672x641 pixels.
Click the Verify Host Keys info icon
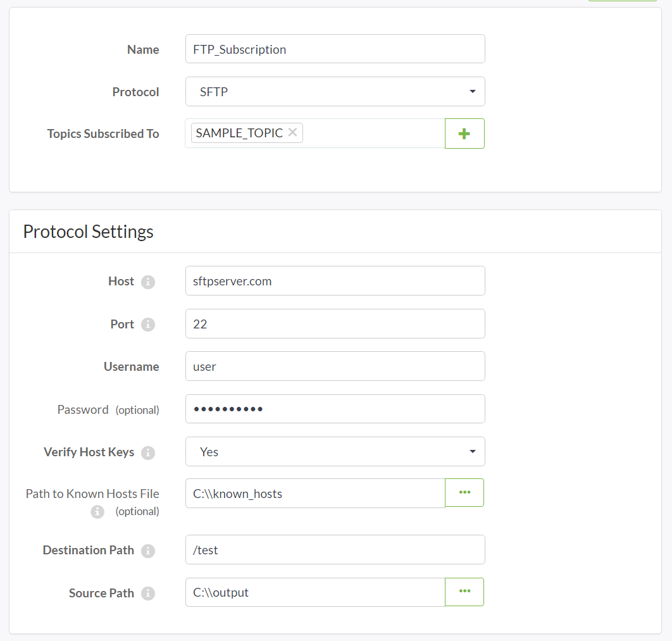(x=148, y=453)
